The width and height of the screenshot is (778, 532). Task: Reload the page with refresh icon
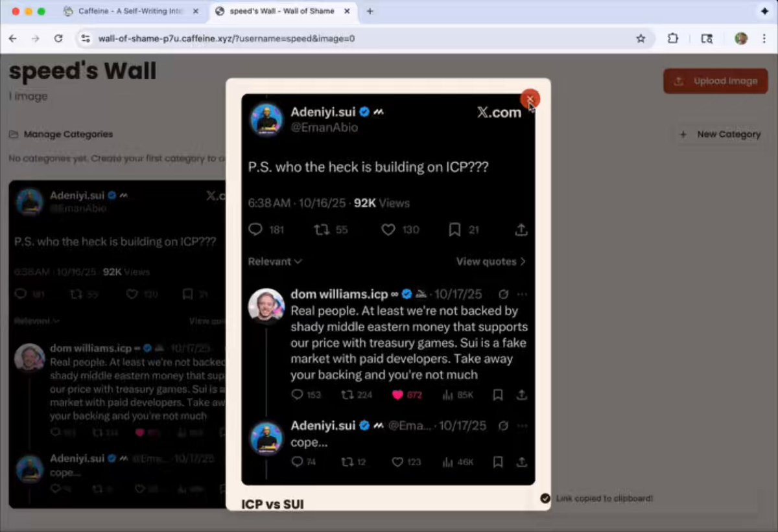(58, 39)
